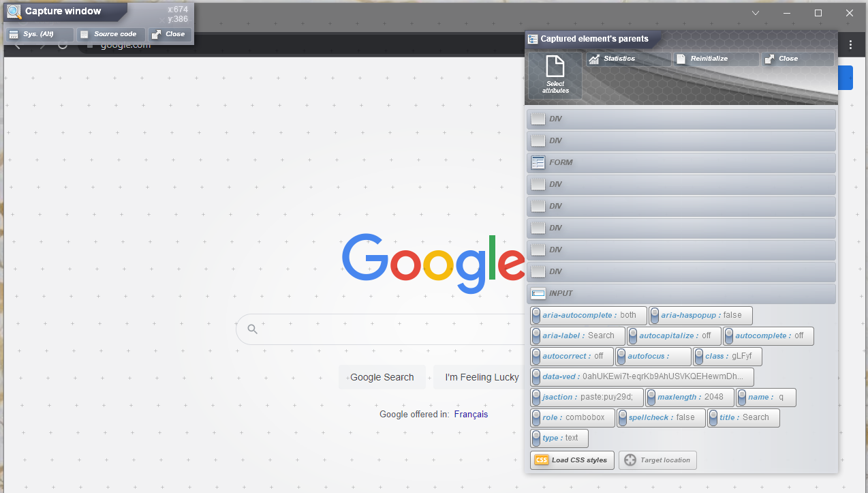
Task: Toggle the autofocus attribute
Action: [x=653, y=357]
